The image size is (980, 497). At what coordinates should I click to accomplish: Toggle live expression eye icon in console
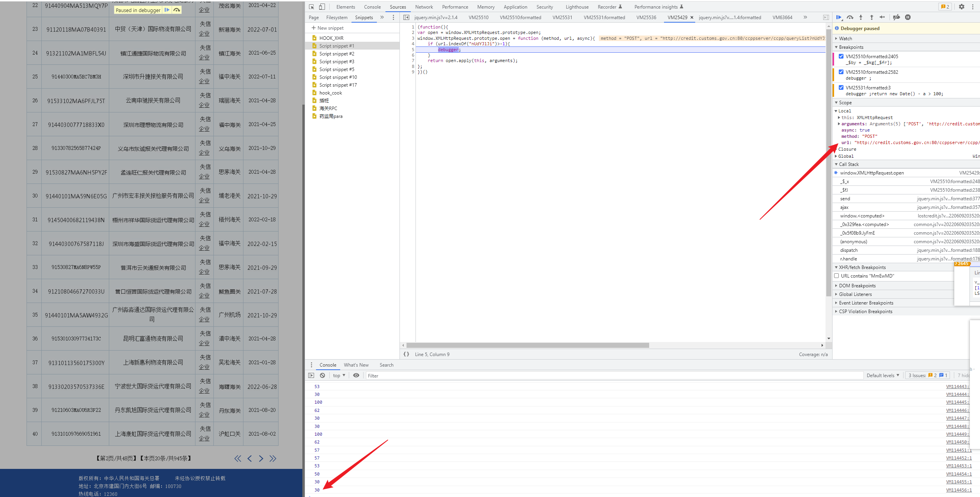(356, 375)
